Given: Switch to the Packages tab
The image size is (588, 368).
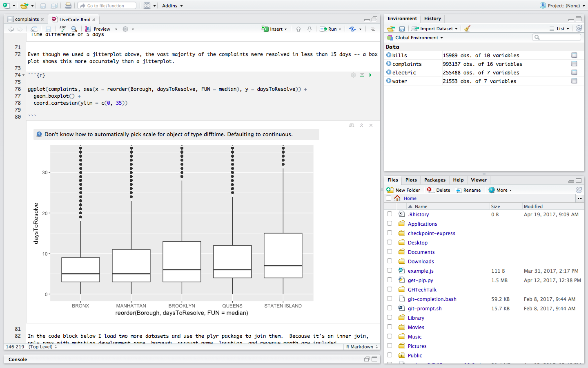Looking at the screenshot, I should [x=434, y=180].
